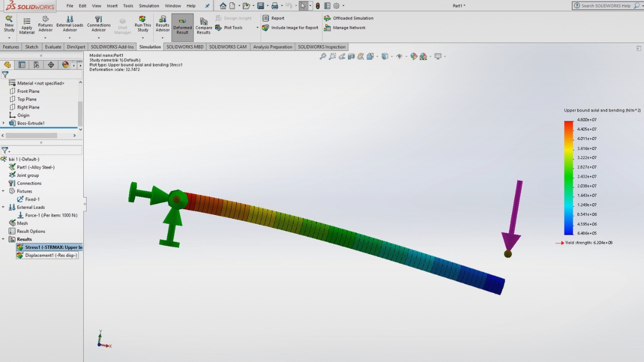Click Run This Study
This screenshot has height=362, width=644.
tap(143, 25)
